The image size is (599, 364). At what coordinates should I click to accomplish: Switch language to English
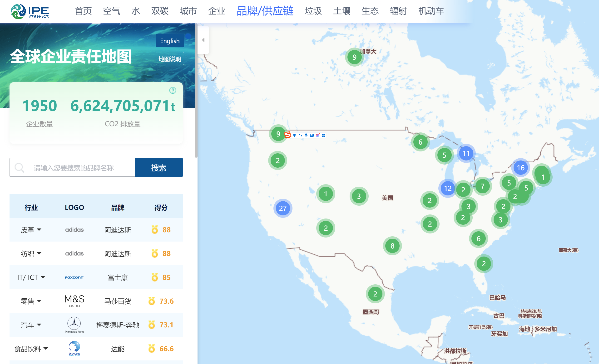pos(170,41)
